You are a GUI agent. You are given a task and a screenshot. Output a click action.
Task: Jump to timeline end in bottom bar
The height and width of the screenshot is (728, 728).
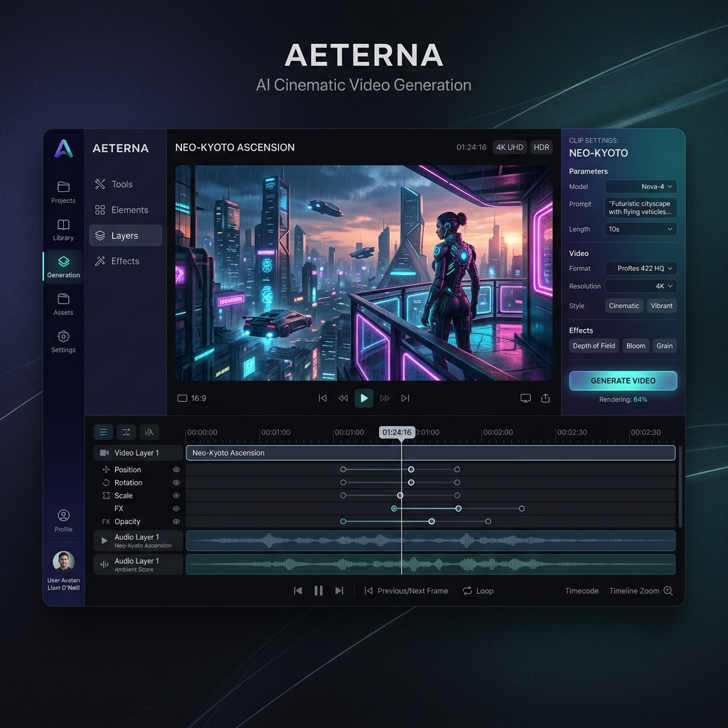point(339,591)
